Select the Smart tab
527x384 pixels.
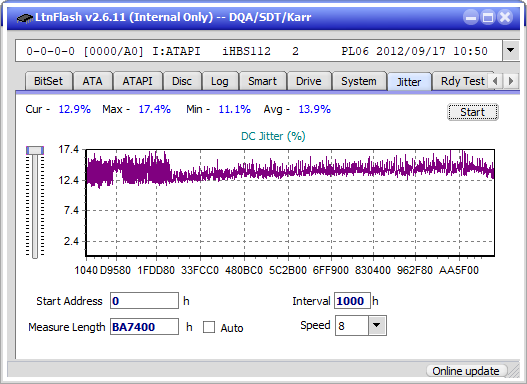tap(262, 81)
